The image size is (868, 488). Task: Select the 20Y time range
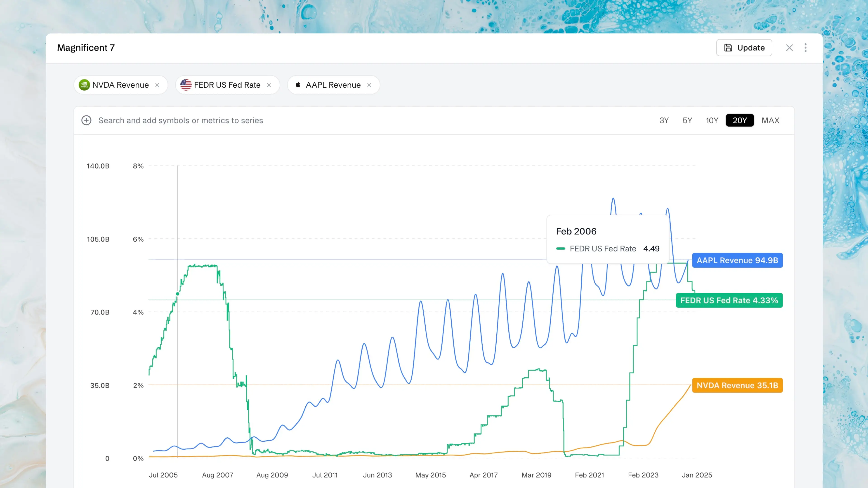pyautogui.click(x=740, y=120)
